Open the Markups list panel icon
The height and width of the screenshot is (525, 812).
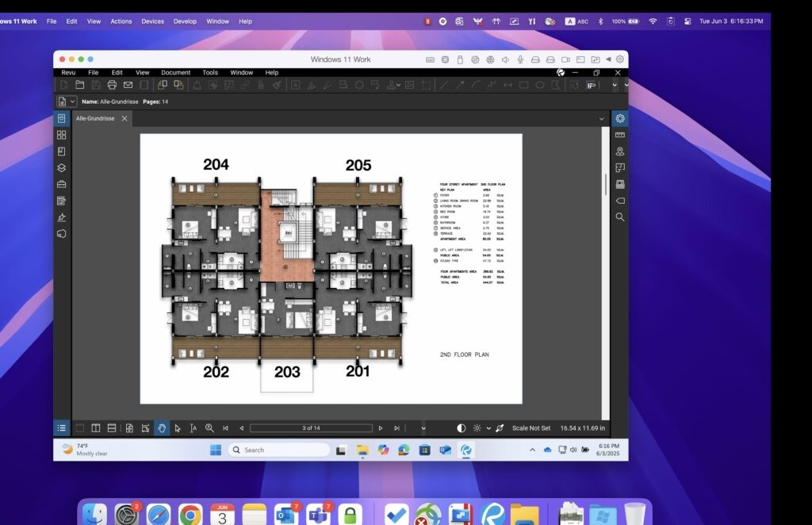(x=61, y=201)
